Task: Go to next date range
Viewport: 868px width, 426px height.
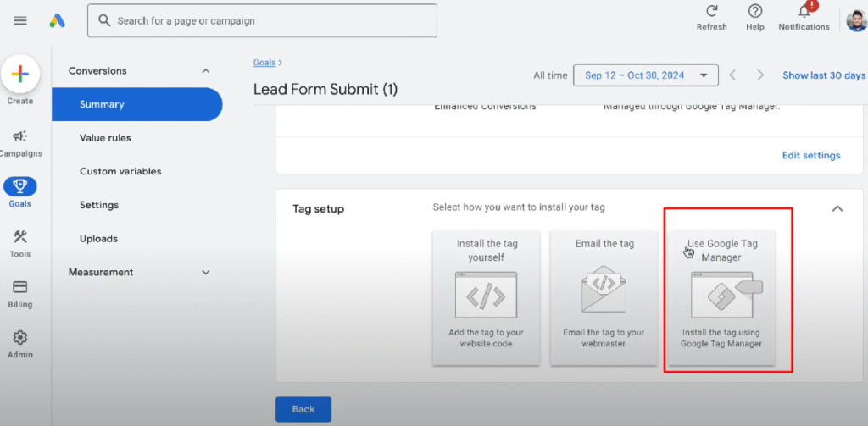Action: [760, 75]
